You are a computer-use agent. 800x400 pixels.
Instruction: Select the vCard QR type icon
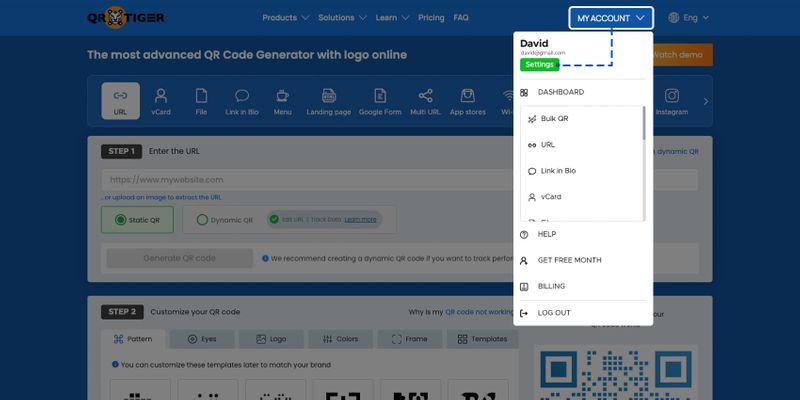(161, 101)
